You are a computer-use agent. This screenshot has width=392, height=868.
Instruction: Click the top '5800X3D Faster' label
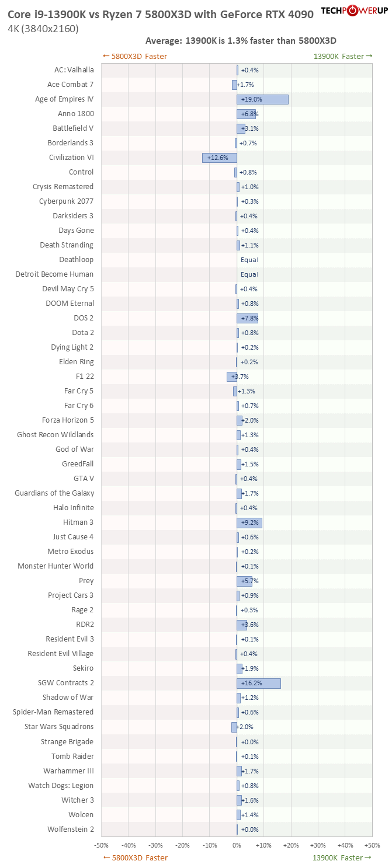pyautogui.click(x=135, y=57)
